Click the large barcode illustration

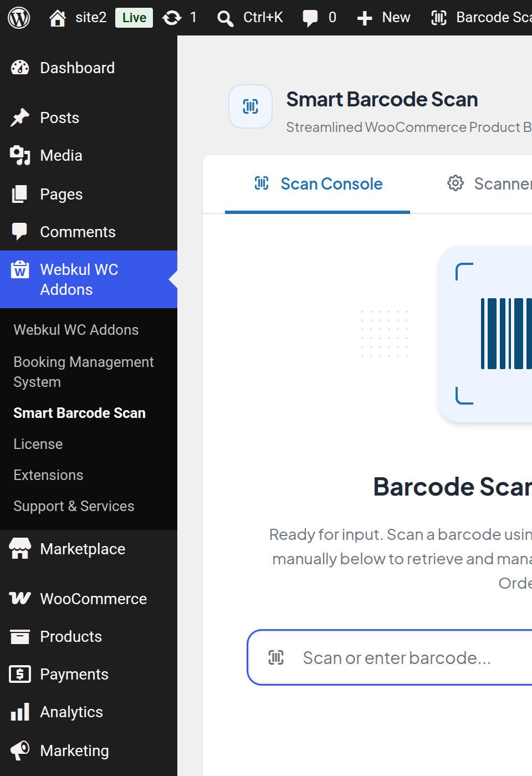pos(485,334)
